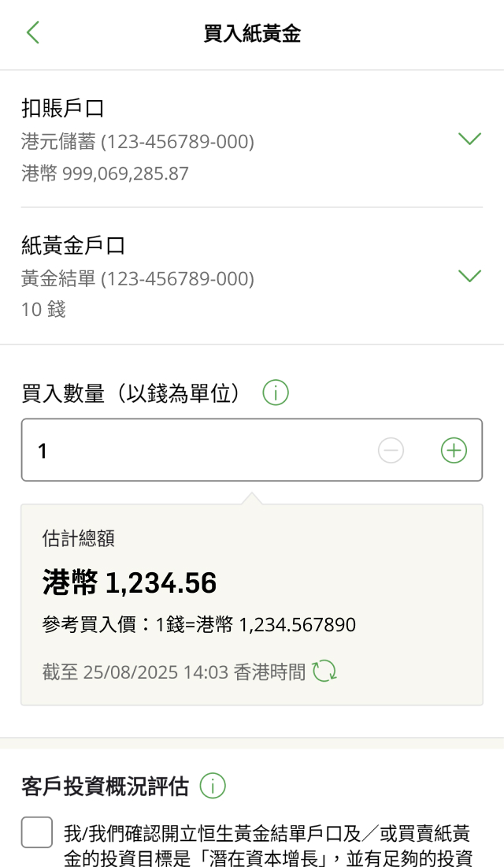Tick the investment objective confirmation checkbox
504x867 pixels.
37,832
